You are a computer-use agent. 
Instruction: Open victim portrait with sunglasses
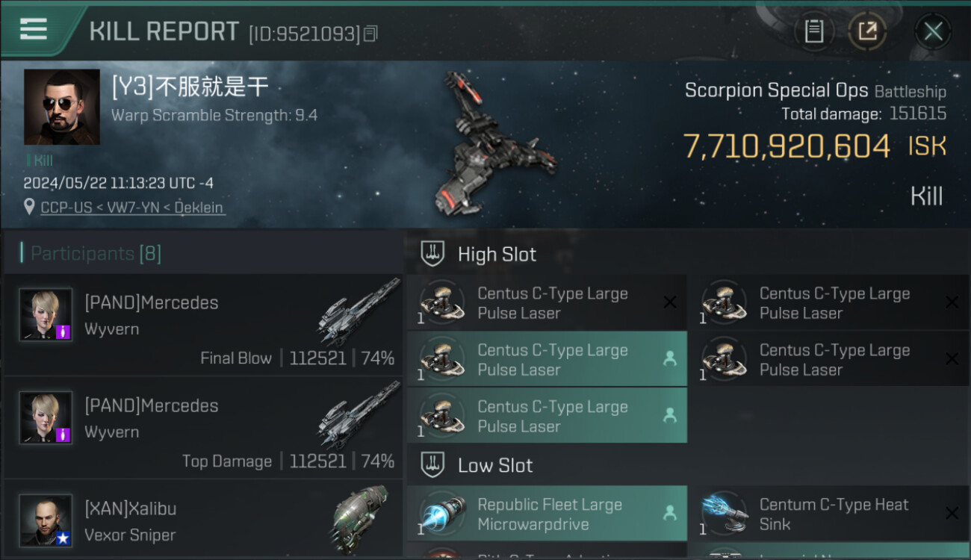(62, 107)
